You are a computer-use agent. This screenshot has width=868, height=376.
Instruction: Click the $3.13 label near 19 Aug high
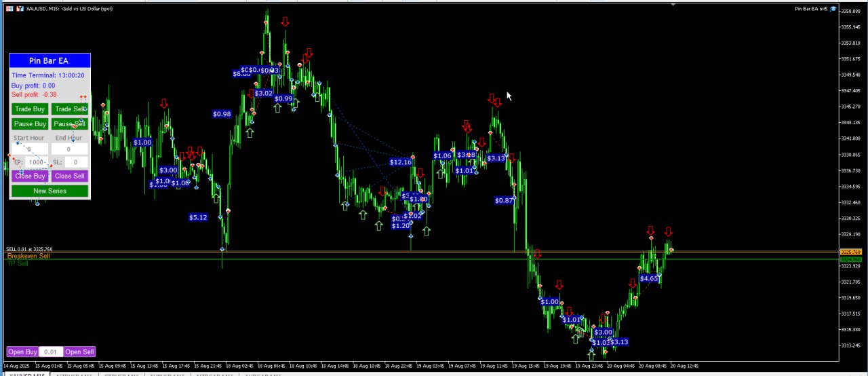[x=496, y=158]
